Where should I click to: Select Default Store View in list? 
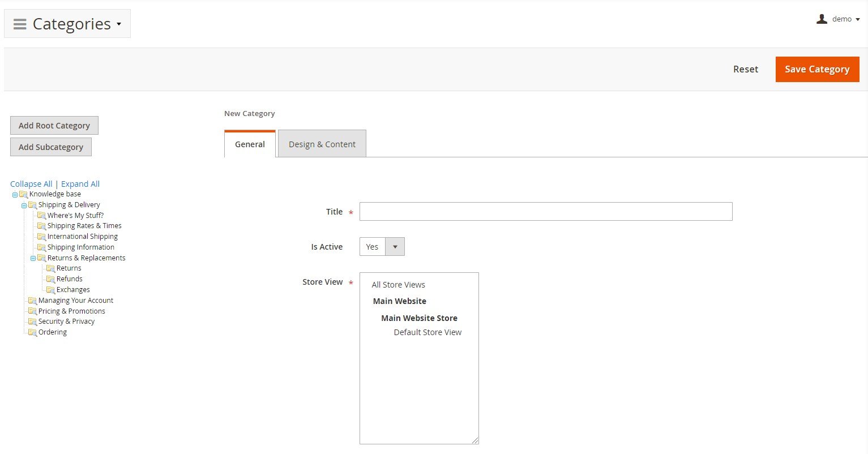[427, 332]
